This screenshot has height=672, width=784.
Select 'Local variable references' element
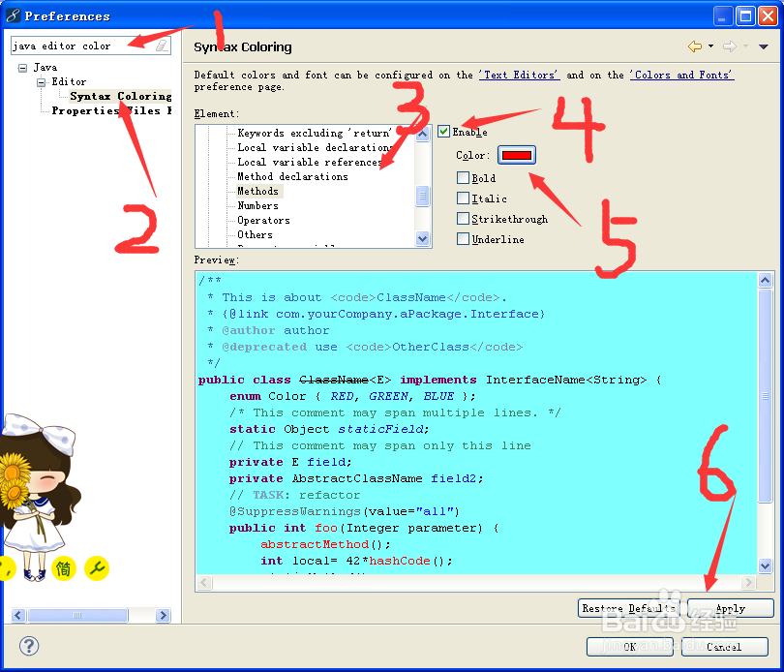pyautogui.click(x=310, y=162)
